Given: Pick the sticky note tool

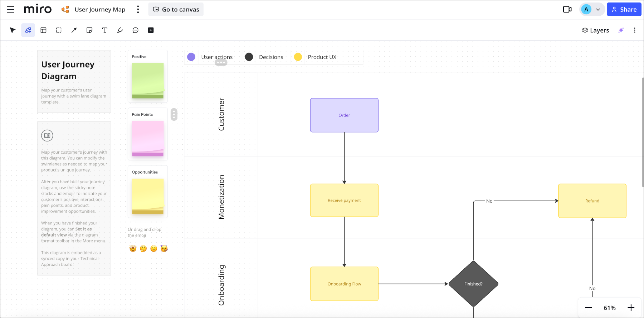Looking at the screenshot, I should [89, 30].
